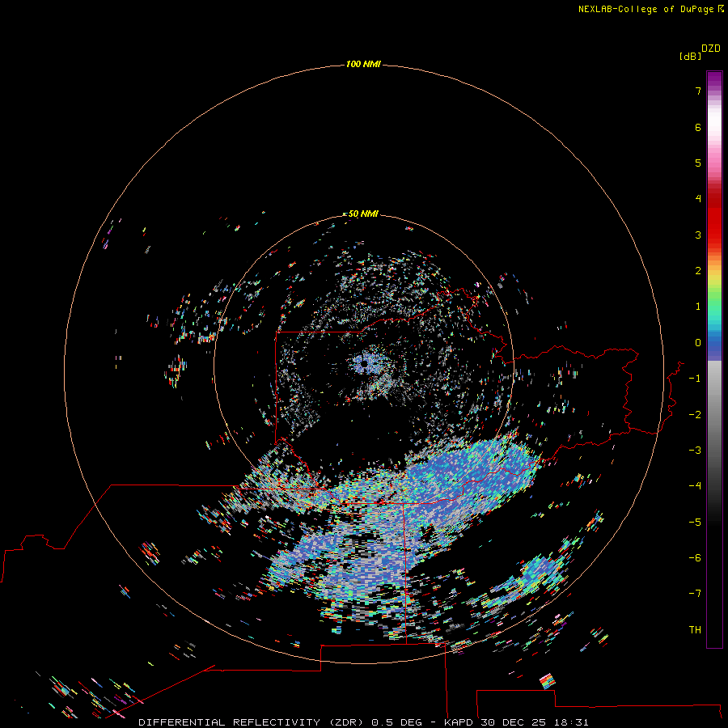Click the TH threshold label on scale
The image size is (728, 728).
(695, 630)
